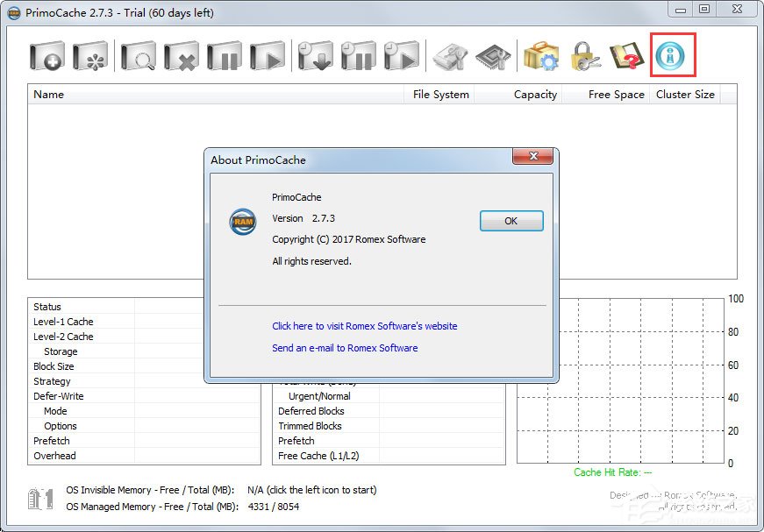Click the license padlock and key icon
764x532 pixels.
click(x=584, y=56)
